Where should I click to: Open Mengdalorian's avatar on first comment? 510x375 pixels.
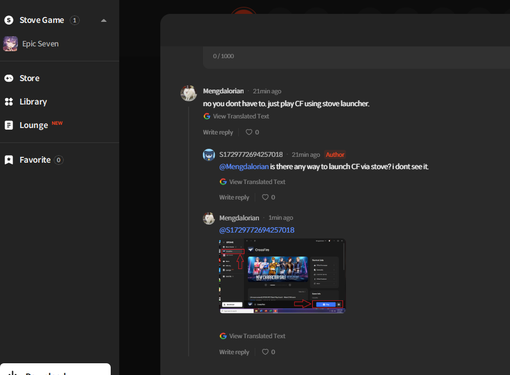tap(189, 93)
